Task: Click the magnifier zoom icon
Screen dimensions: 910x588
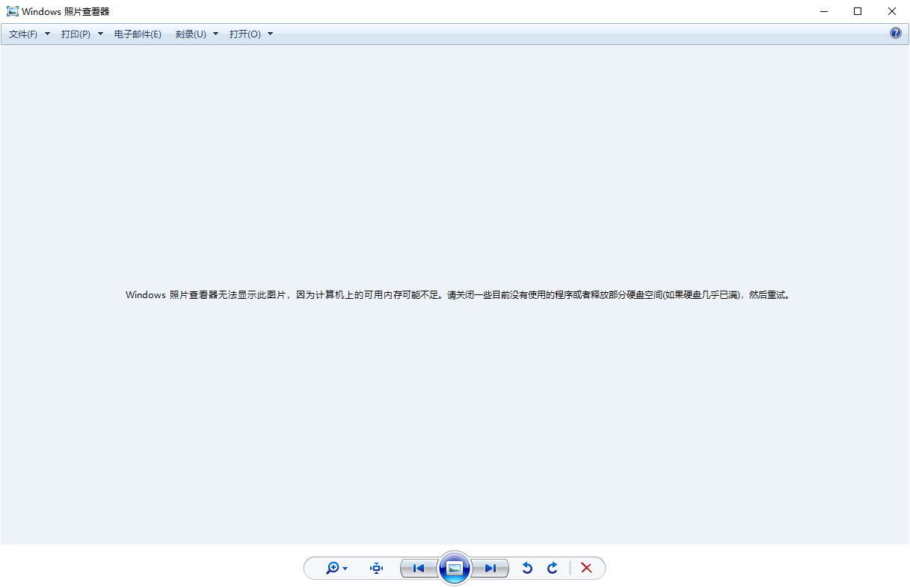Action: [333, 569]
